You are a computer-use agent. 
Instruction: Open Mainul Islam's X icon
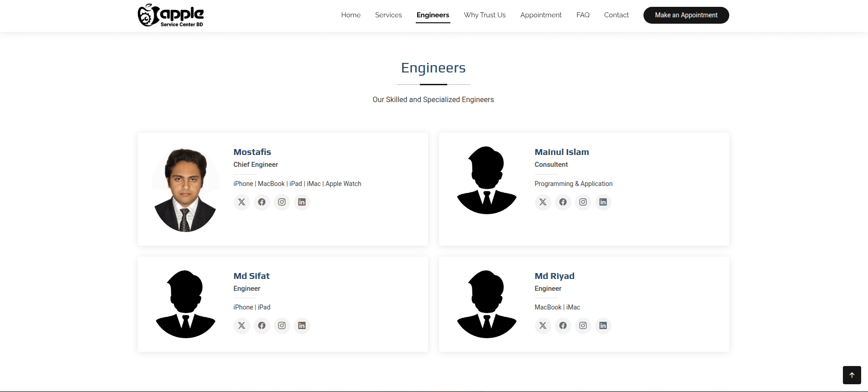(x=543, y=202)
